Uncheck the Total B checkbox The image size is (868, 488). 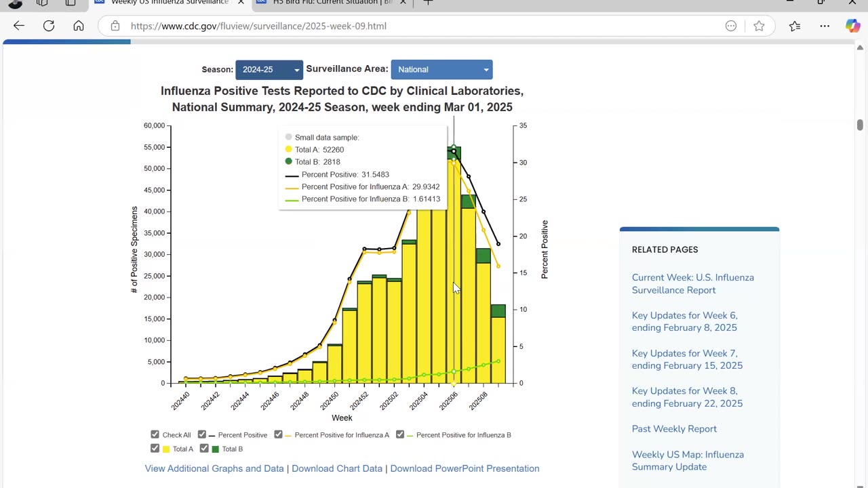pos(205,449)
